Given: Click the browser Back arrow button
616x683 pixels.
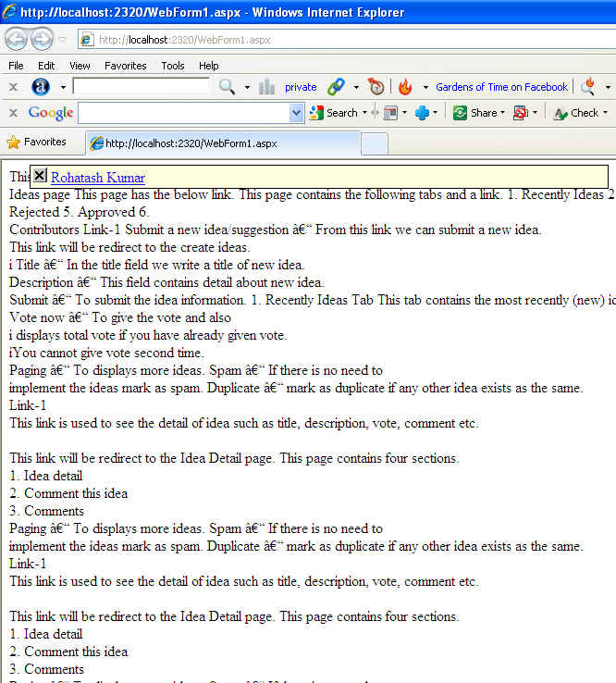Looking at the screenshot, I should 16,40.
